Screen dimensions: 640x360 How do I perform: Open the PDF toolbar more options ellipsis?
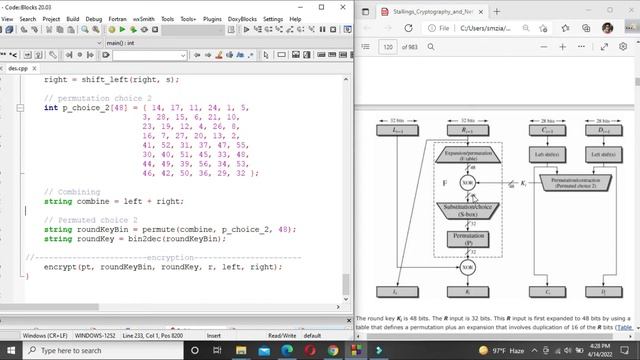tap(582, 47)
